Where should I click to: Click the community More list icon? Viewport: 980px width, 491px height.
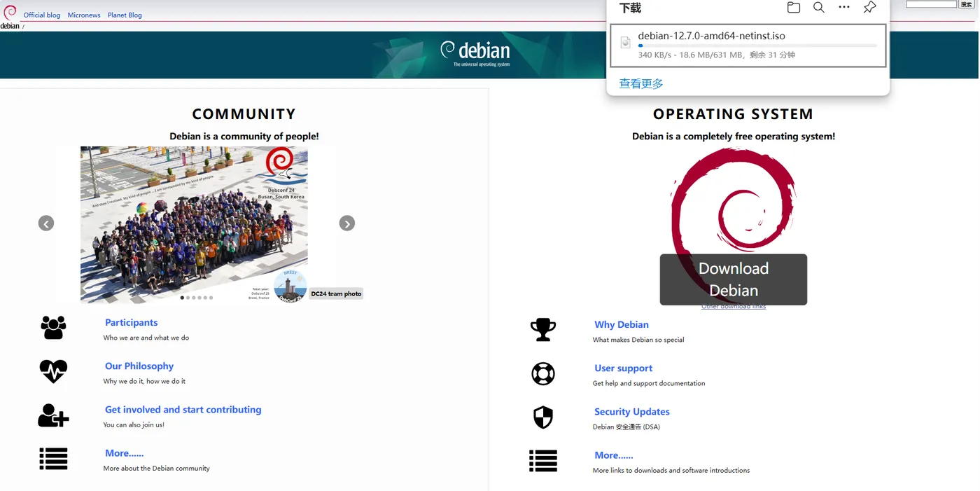click(x=53, y=459)
